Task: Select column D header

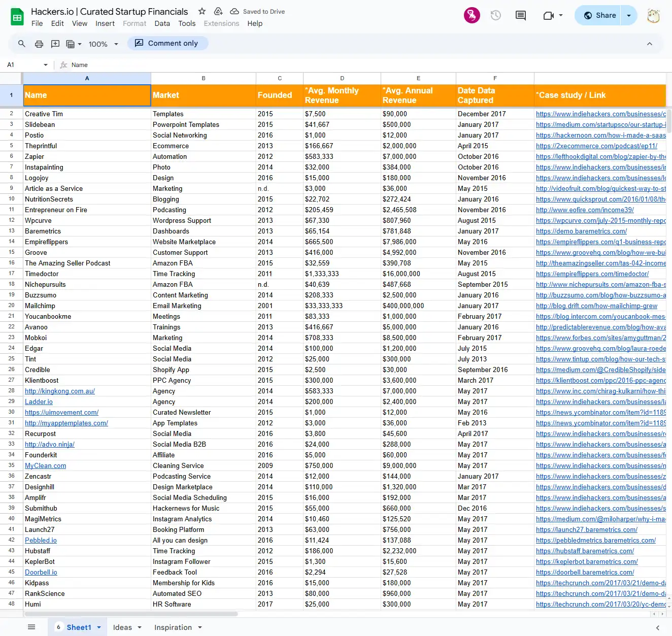Action: [342, 78]
